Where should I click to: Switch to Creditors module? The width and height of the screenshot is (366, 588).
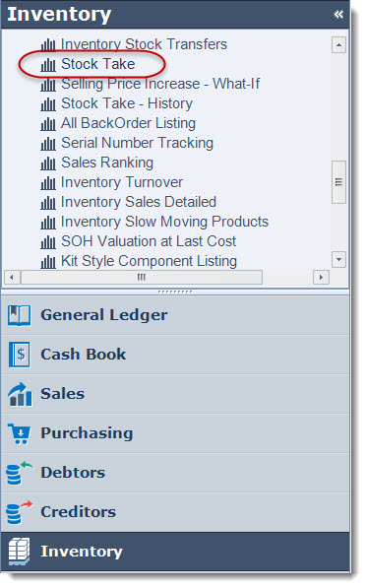[175, 512]
